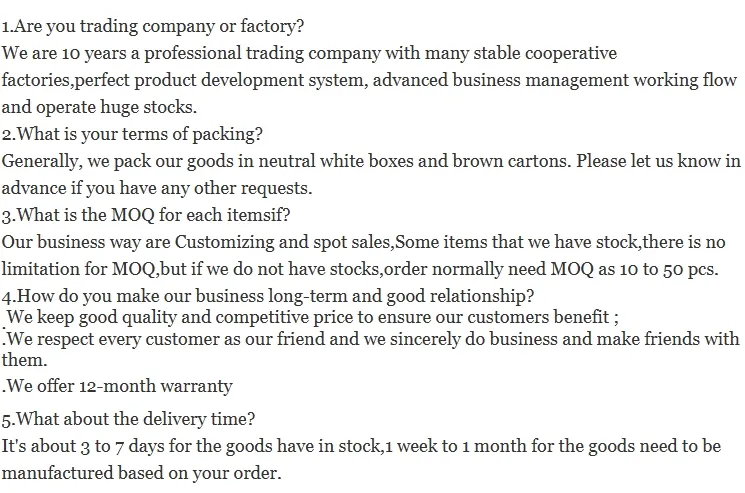Click the line starting "We are 10 years"
The image size is (745, 493).
(x=309, y=53)
